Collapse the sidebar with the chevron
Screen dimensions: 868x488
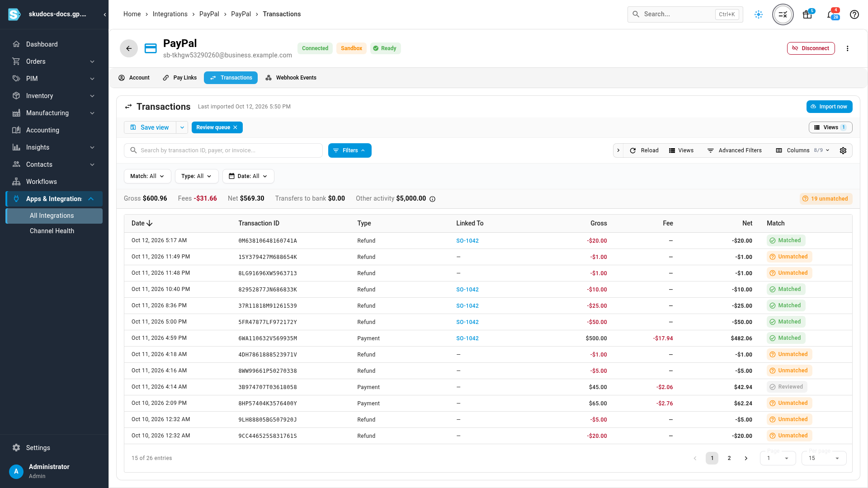pyautogui.click(x=105, y=14)
